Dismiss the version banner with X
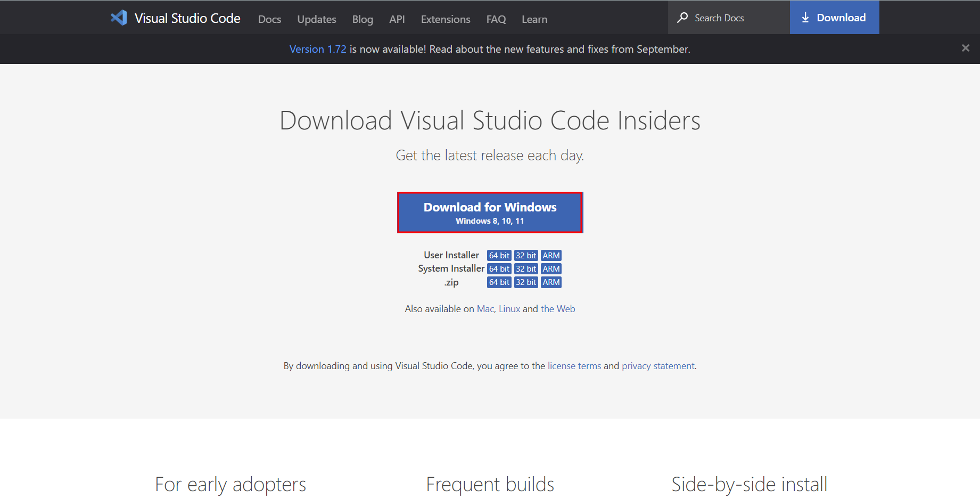 coord(966,48)
